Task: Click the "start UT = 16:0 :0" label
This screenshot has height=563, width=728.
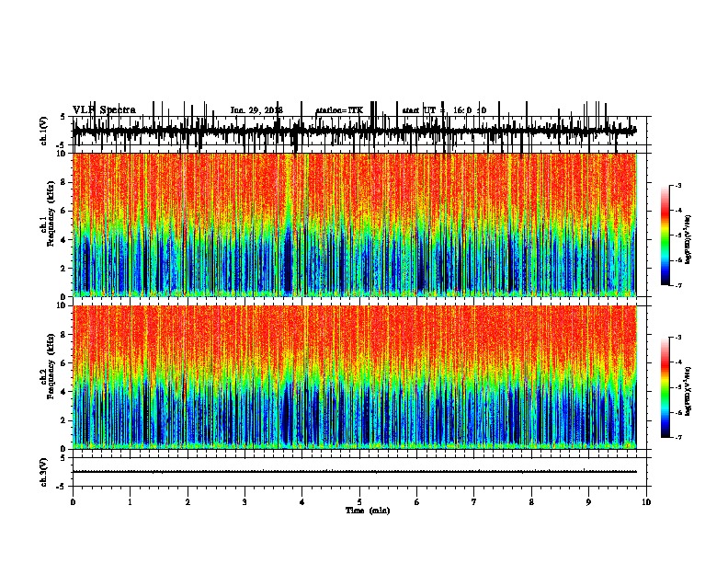Action: (444, 110)
